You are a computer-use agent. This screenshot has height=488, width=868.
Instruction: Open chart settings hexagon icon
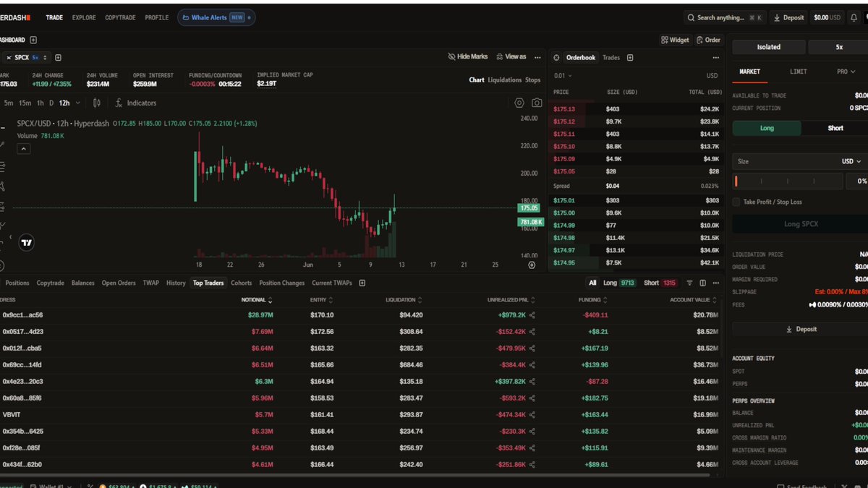click(x=519, y=103)
